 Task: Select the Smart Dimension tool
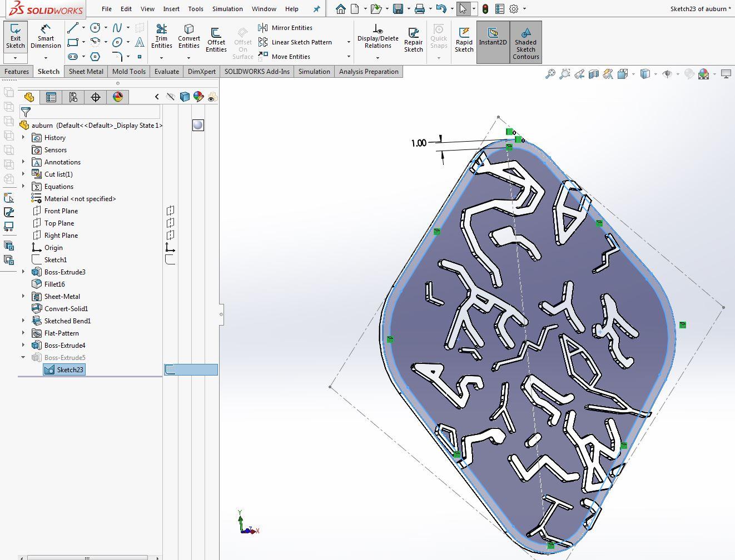click(46, 37)
